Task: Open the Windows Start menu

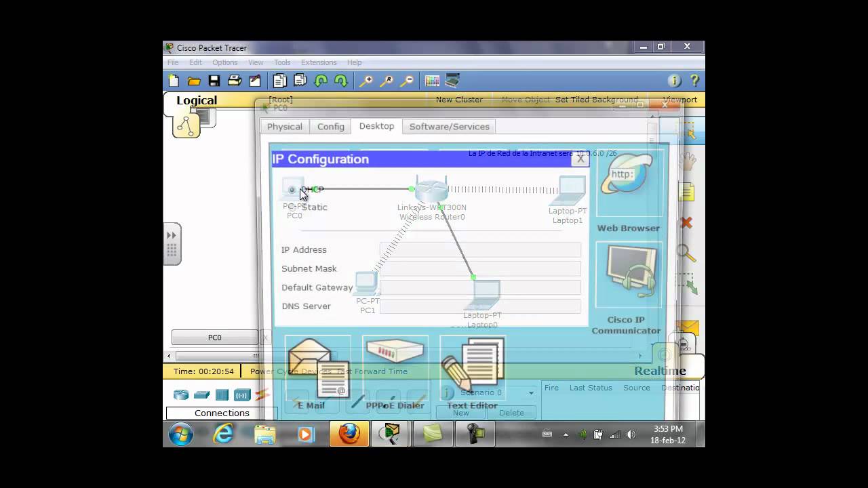Action: 181,434
